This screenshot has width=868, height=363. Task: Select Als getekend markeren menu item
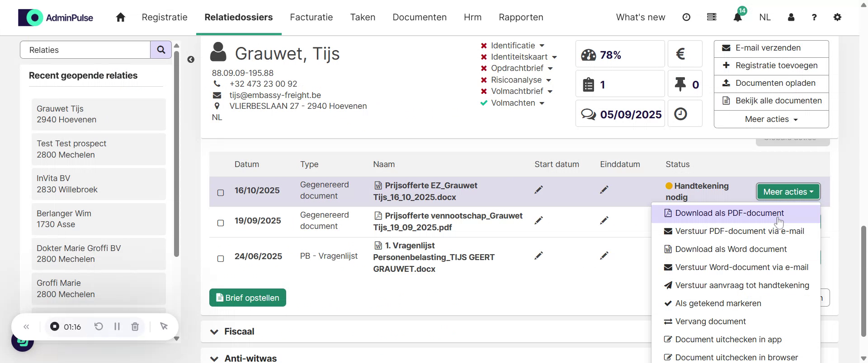pyautogui.click(x=718, y=303)
